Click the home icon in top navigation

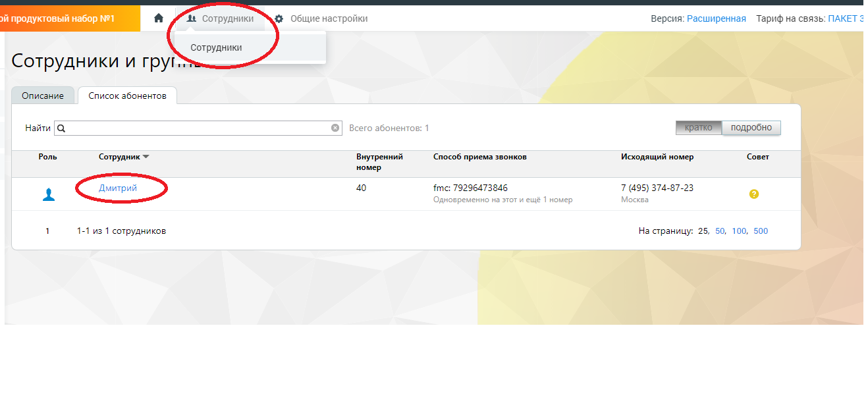tap(158, 18)
